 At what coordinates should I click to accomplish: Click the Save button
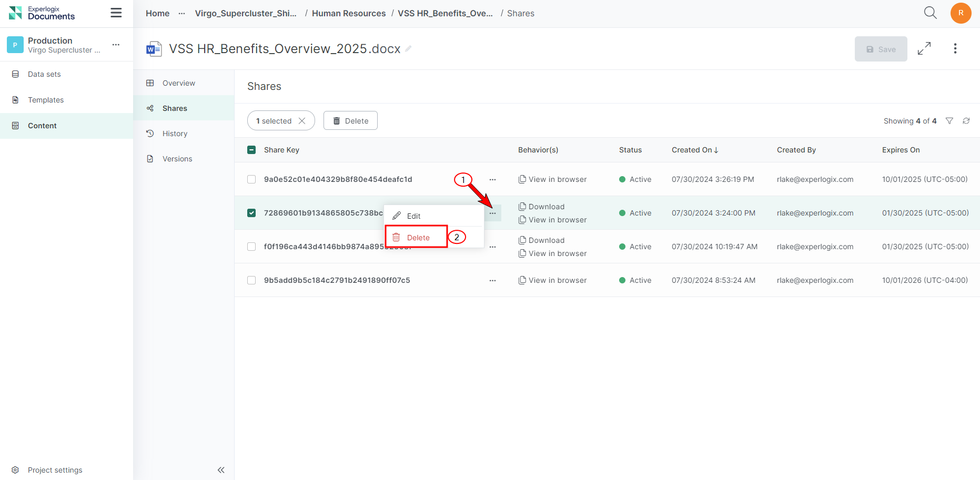tap(881, 49)
